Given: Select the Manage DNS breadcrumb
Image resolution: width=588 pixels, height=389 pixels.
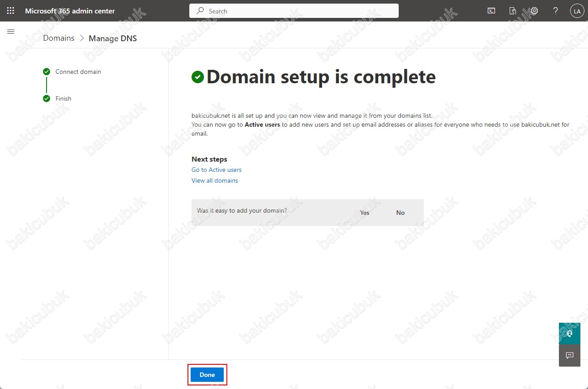Looking at the screenshot, I should 113,38.
